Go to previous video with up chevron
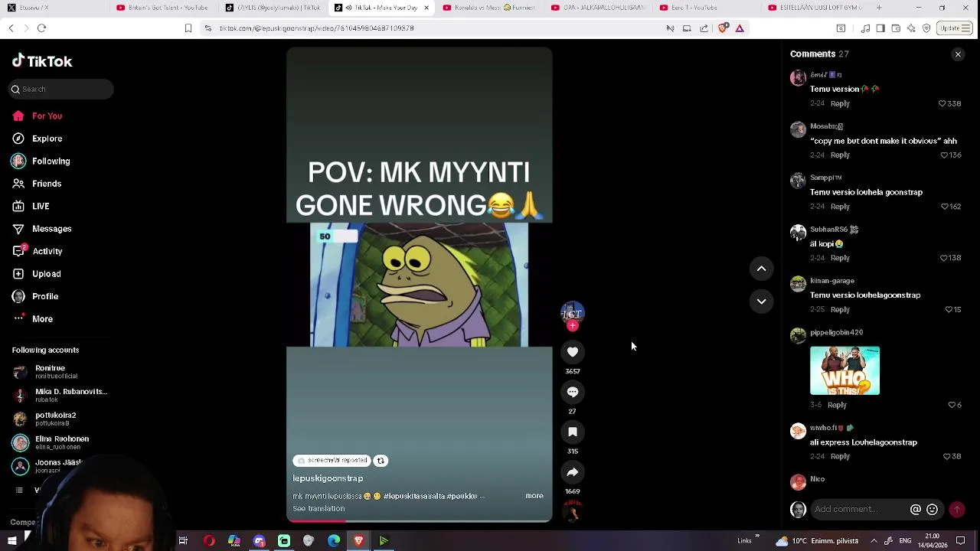The width and height of the screenshot is (980, 551). point(762,269)
